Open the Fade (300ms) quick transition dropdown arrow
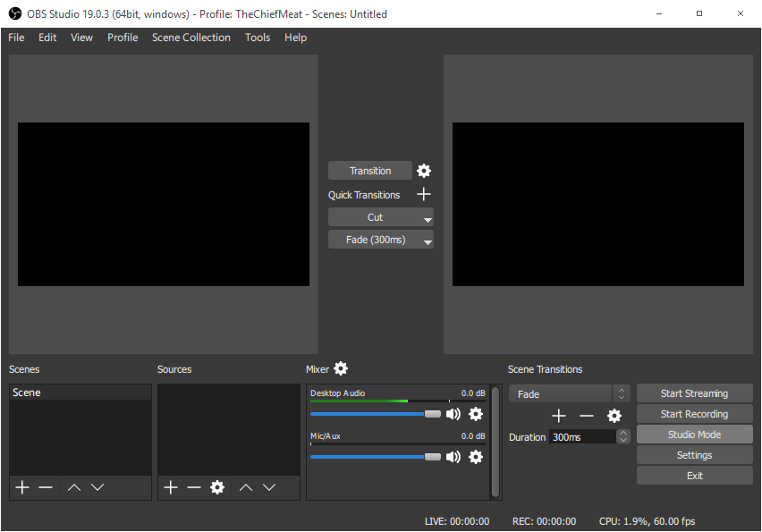Screen dimensions: 762x532 (x=428, y=242)
